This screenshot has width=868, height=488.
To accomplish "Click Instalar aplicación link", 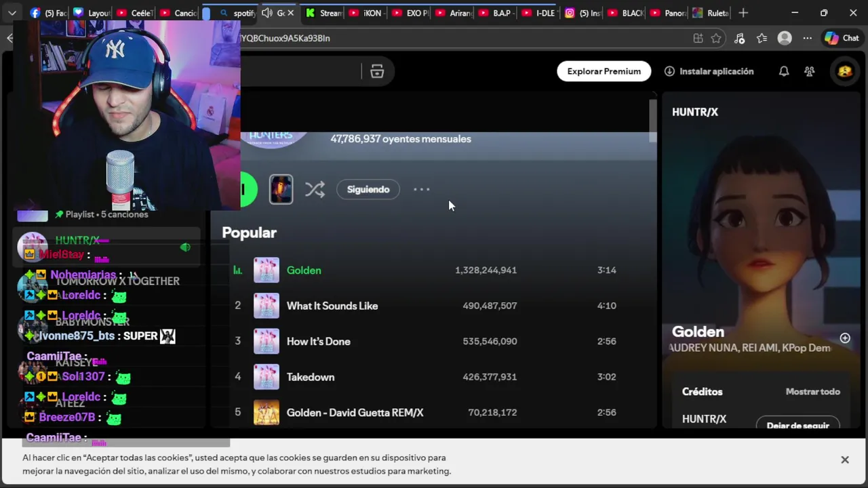I will click(x=709, y=71).
